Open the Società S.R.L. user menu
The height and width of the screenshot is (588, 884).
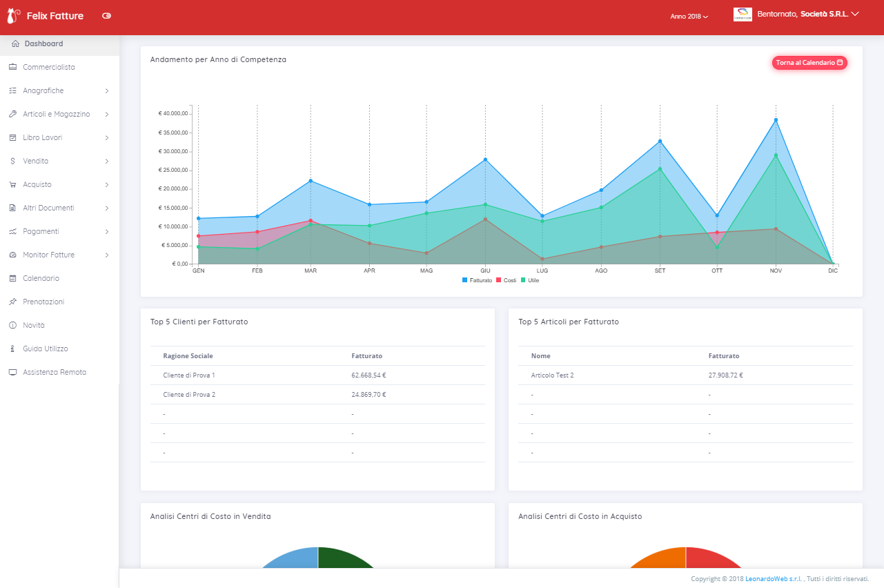[808, 14]
